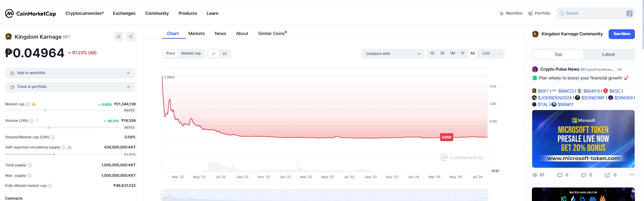Click Add to watchlist button
This screenshot has width=644, height=201.
[70, 73]
